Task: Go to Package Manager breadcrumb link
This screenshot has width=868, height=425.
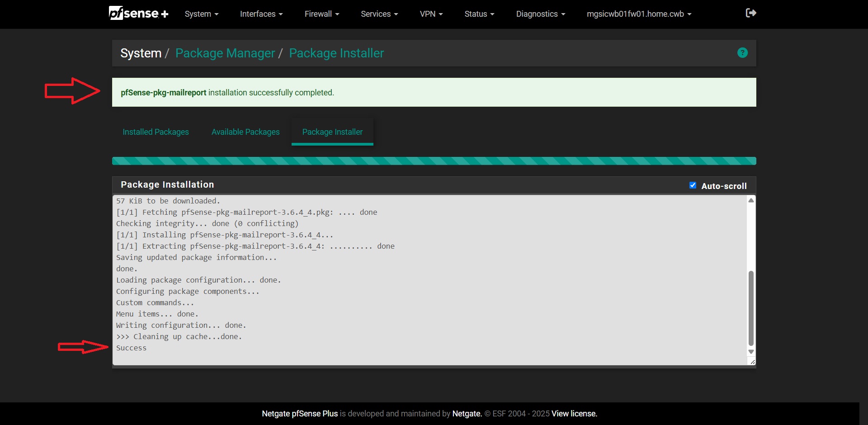Action: (225, 53)
